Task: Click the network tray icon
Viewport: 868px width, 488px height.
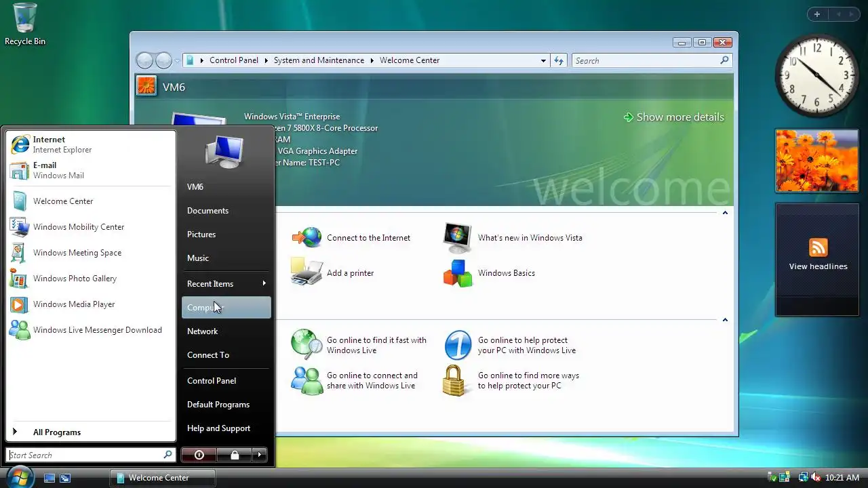Action: (x=803, y=478)
